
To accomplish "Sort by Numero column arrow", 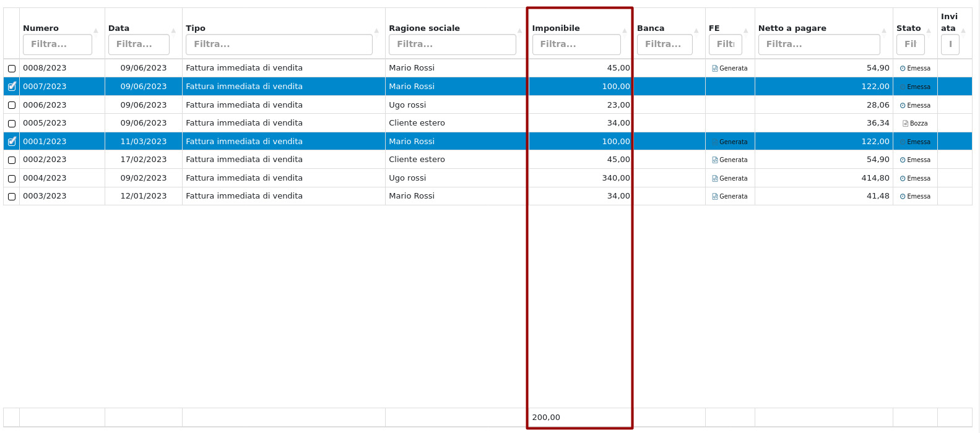I will 96,30.
